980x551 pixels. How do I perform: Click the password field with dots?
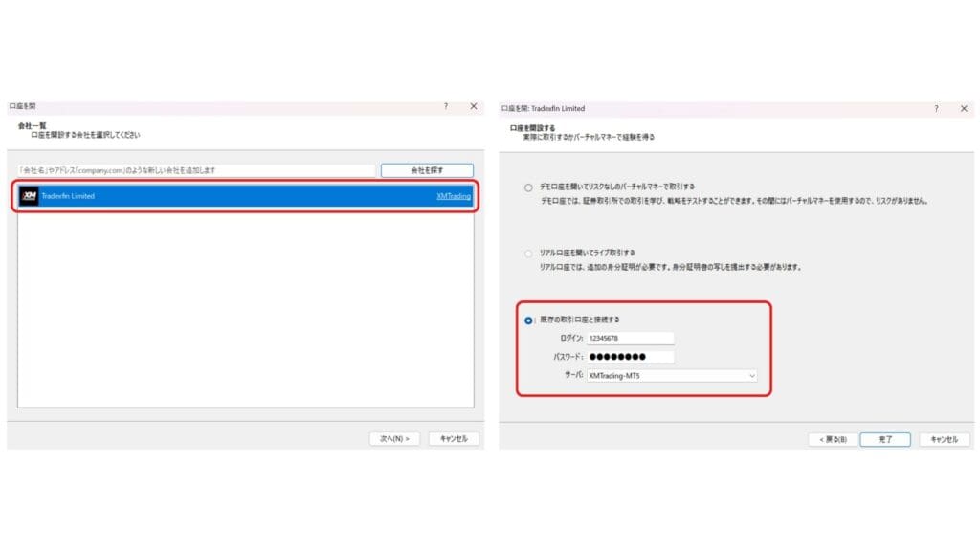point(630,357)
